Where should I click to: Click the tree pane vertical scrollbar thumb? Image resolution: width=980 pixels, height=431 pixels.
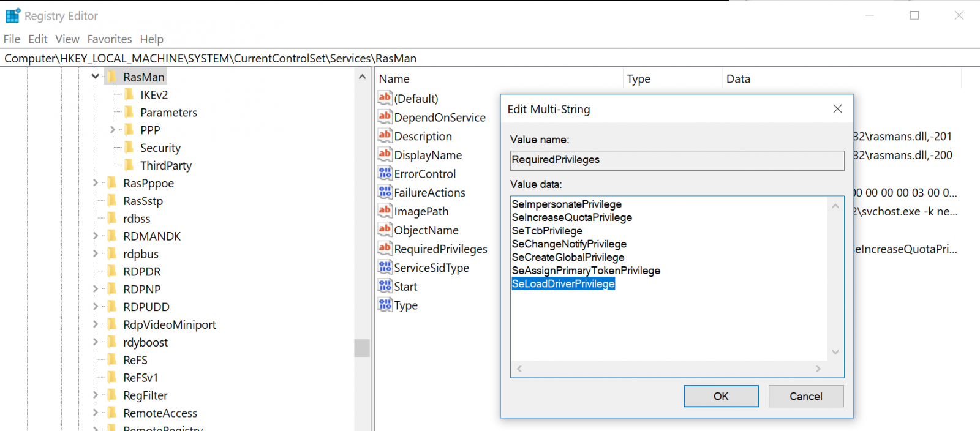pos(362,348)
